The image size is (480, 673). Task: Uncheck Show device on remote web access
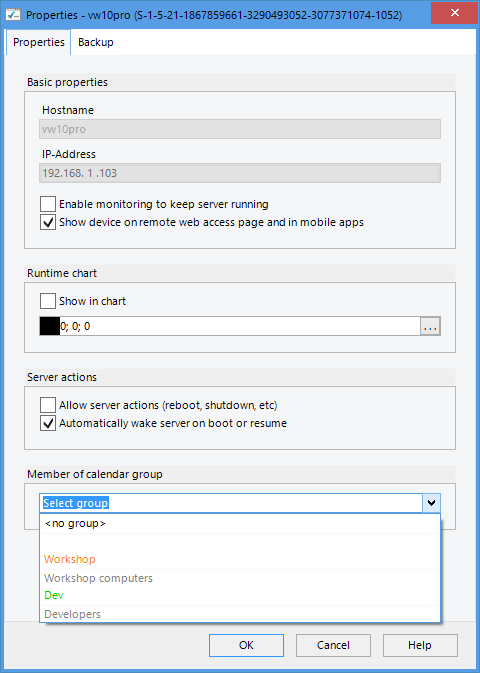[48, 222]
